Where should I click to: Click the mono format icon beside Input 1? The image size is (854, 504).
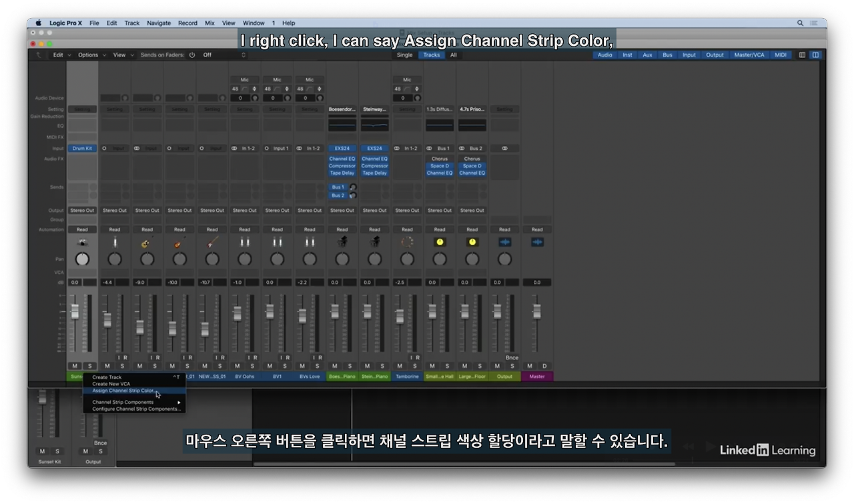(x=267, y=149)
